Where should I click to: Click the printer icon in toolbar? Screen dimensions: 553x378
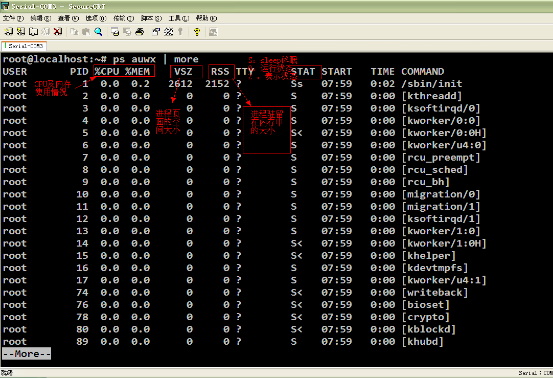(x=140, y=32)
